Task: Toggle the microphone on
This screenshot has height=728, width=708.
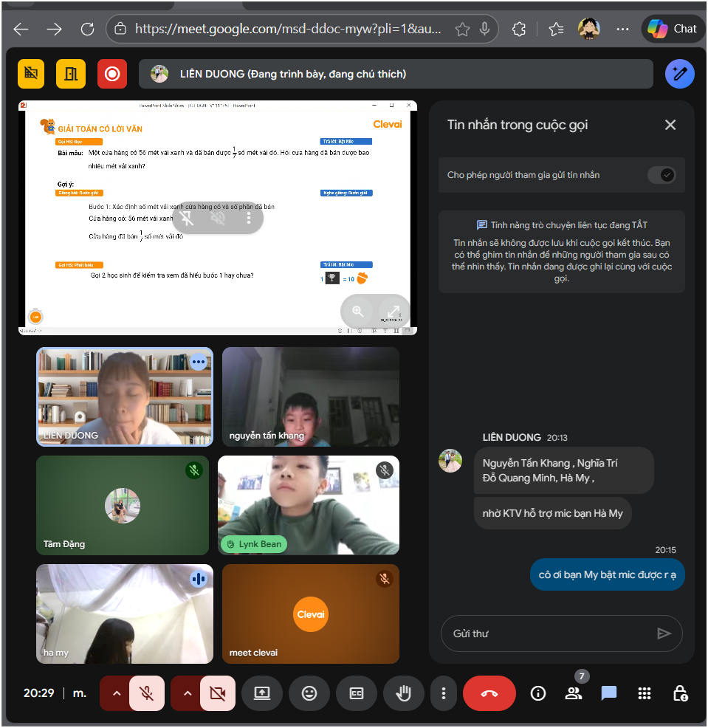Action: click(147, 693)
